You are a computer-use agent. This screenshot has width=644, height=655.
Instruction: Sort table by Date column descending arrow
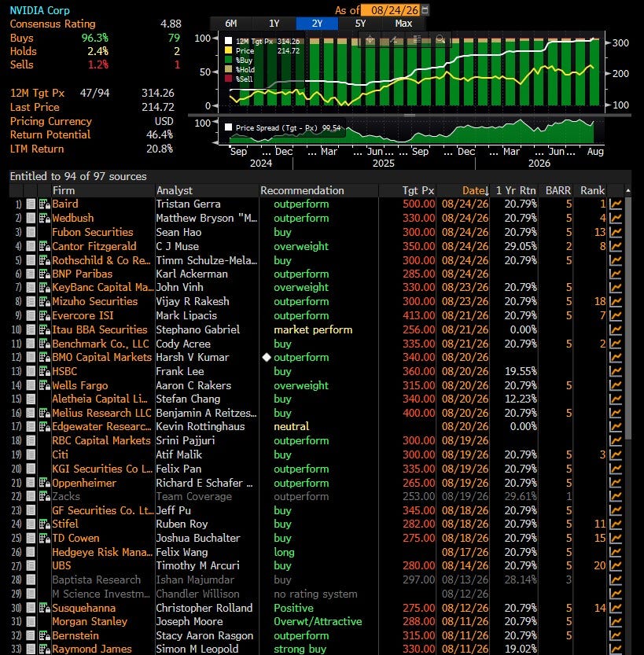[487, 191]
